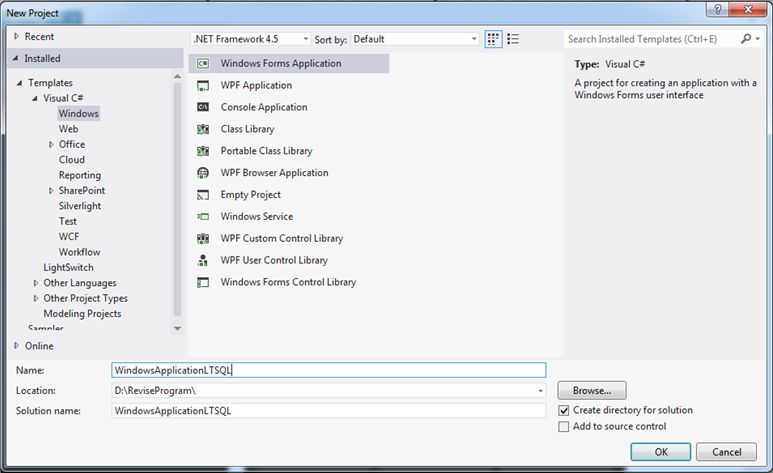Click the search magnifier icon
The width and height of the screenshot is (773, 473).
click(x=746, y=38)
